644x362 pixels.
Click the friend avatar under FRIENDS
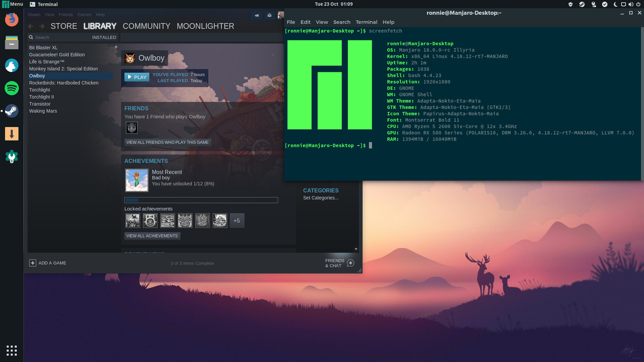[x=131, y=128]
